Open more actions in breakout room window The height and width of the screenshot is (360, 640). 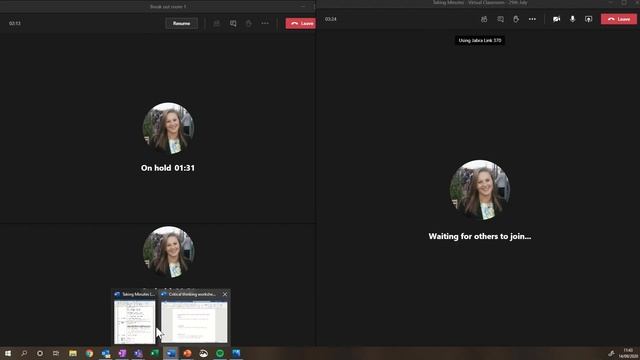265,23
